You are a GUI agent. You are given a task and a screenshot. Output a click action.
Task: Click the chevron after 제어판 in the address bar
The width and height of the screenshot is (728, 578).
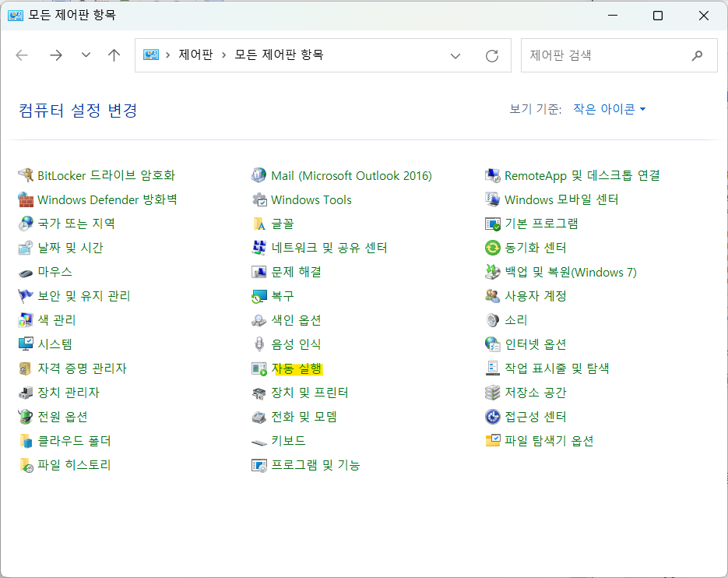pyautogui.click(x=223, y=55)
